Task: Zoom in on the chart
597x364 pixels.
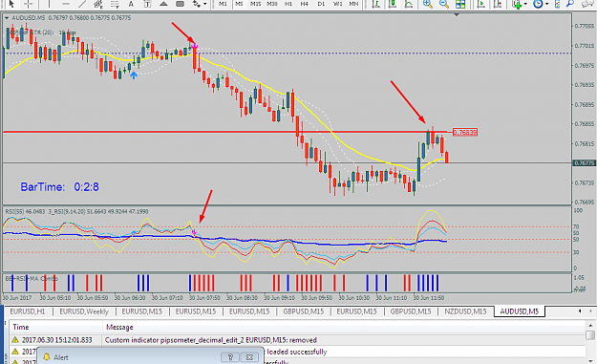Action: click(x=428, y=4)
